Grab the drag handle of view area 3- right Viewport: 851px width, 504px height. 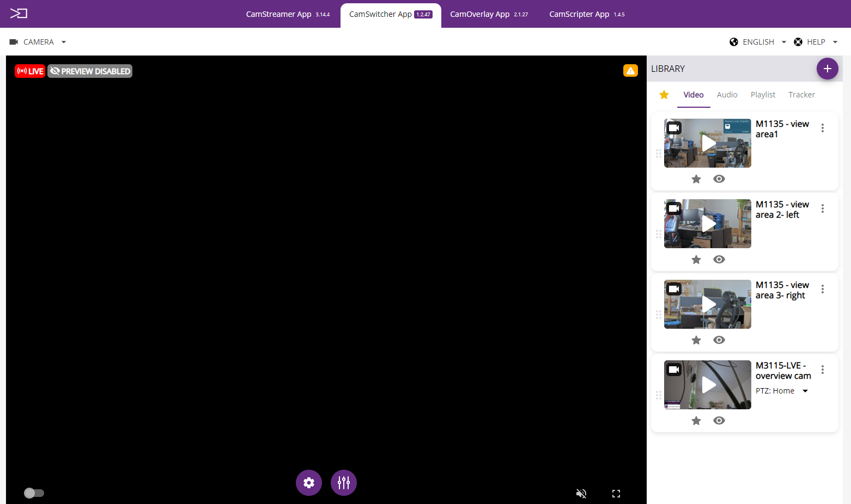tap(659, 315)
